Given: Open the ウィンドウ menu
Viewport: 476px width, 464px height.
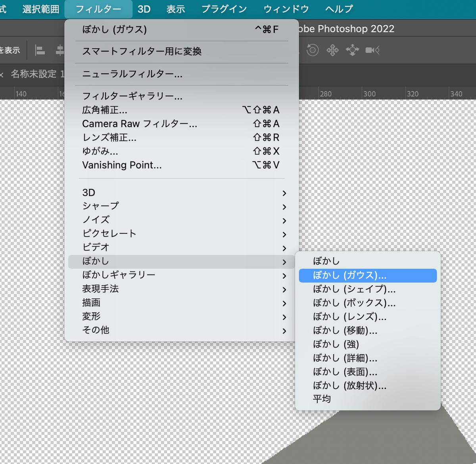Looking at the screenshot, I should (x=286, y=9).
